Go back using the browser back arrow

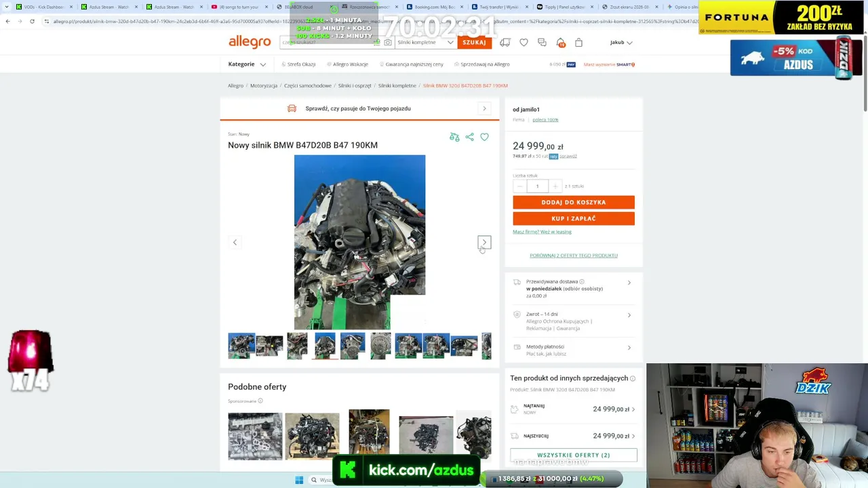(7, 21)
